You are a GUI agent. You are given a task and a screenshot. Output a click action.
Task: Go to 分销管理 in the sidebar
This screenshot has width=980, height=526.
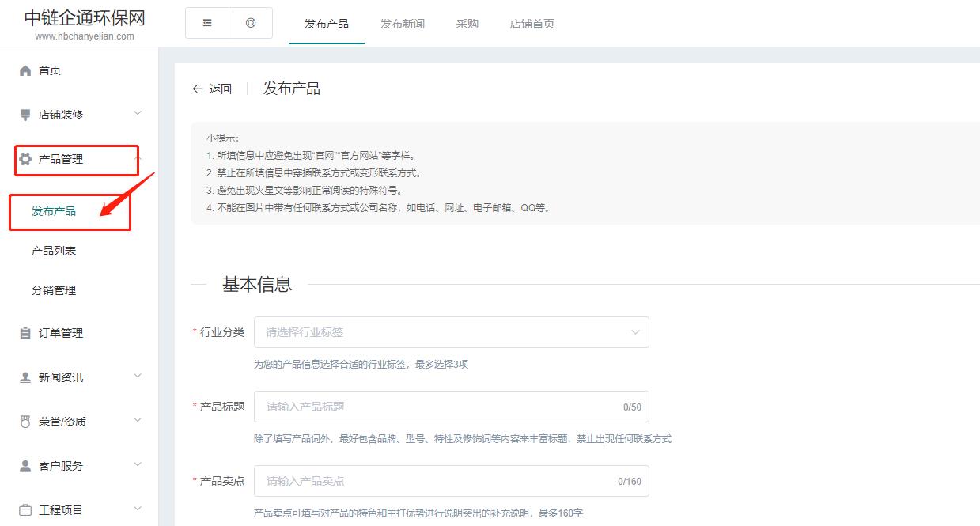(x=54, y=290)
